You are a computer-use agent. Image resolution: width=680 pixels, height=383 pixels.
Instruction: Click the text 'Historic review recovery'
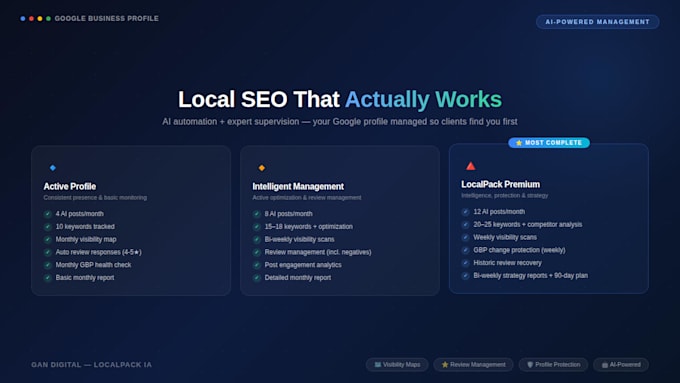pos(507,263)
